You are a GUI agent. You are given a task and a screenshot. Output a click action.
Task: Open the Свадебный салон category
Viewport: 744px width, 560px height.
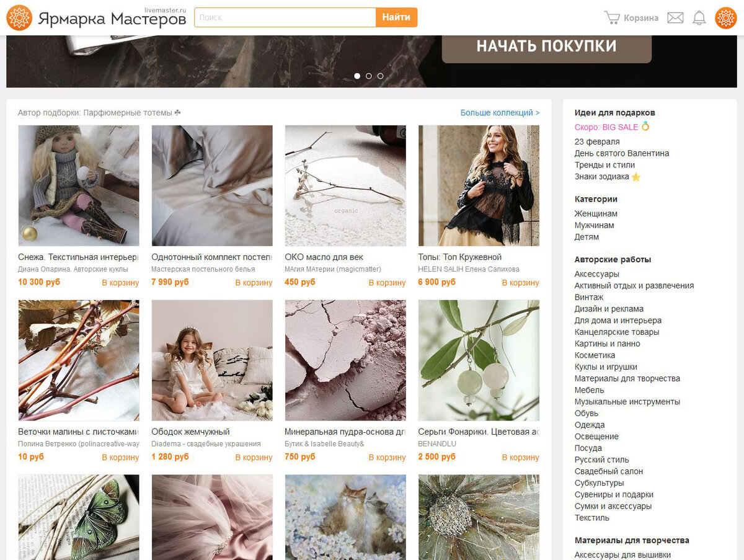(609, 471)
